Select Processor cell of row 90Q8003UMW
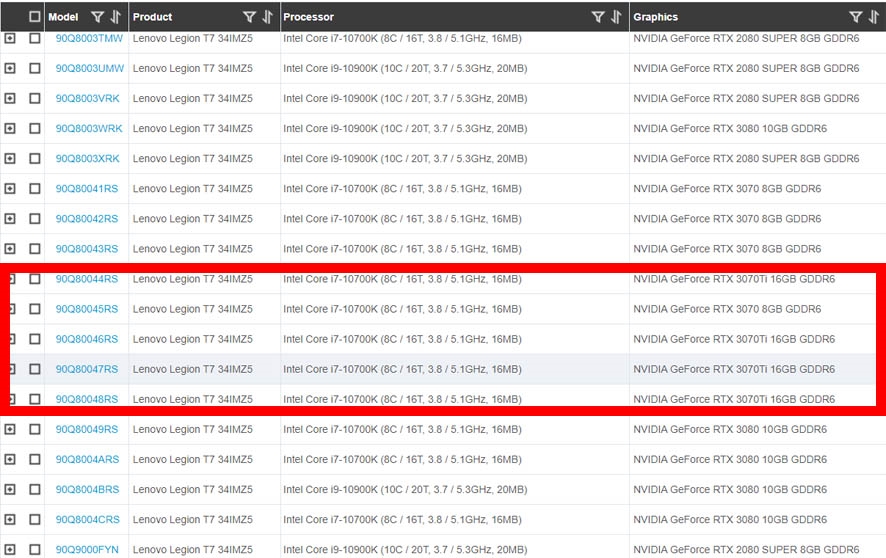886x558 pixels. click(x=455, y=68)
